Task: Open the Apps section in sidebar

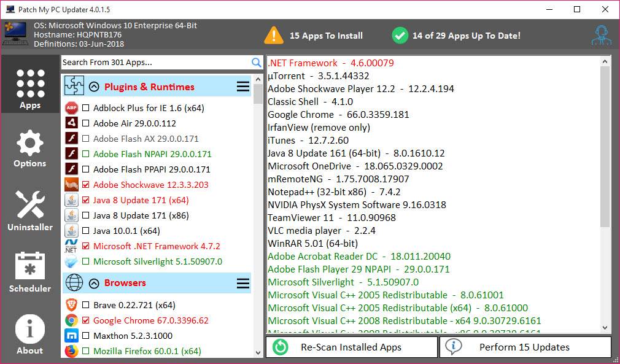Action: pos(30,84)
